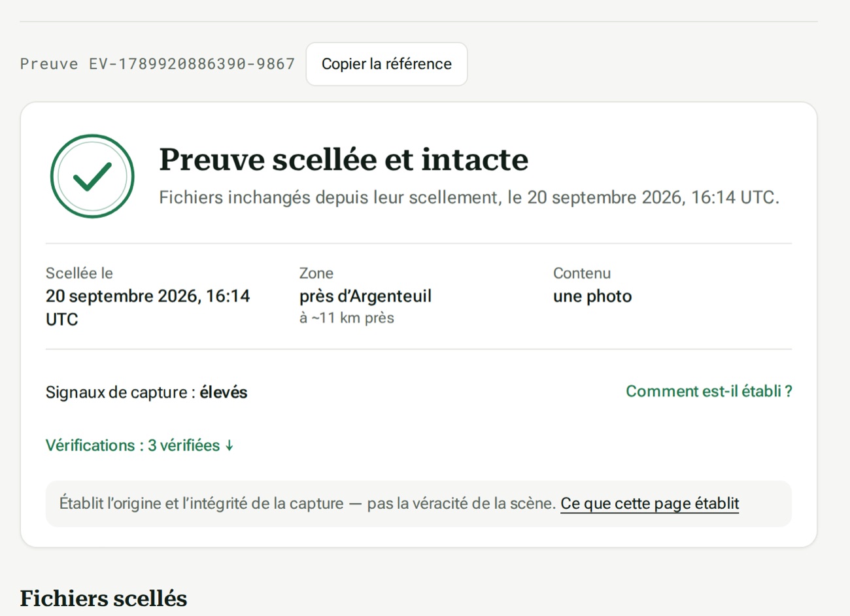This screenshot has height=616, width=850.
Task: Click the Fichiers scellés section heading
Action: [x=103, y=598]
